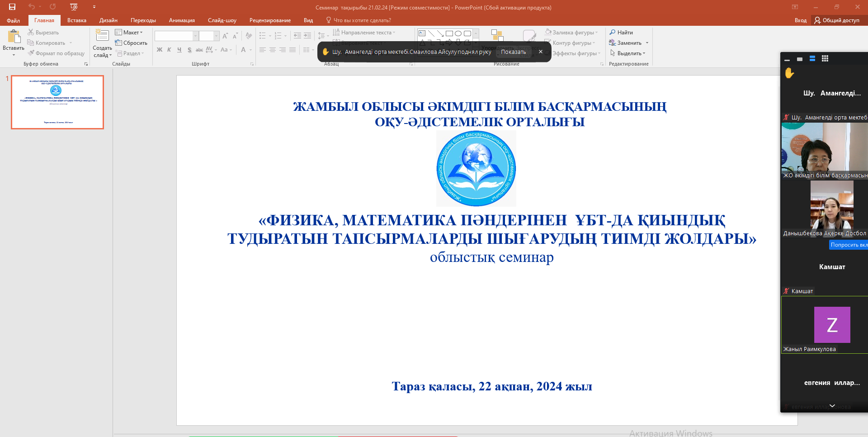Switch to the Рецензирование tab
This screenshot has width=868, height=437.
coord(270,20)
